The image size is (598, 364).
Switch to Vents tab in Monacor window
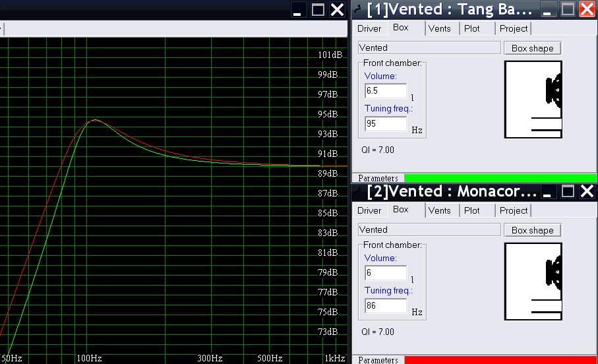click(439, 210)
